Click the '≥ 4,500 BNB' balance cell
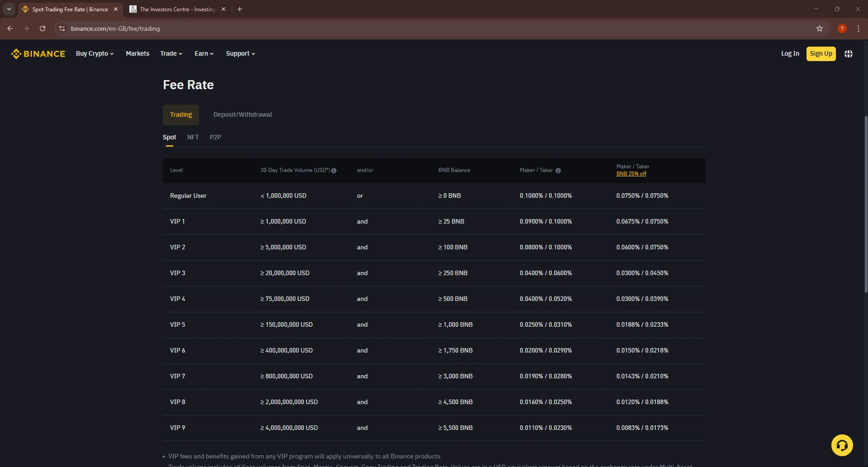This screenshot has width=868, height=467. click(455, 402)
